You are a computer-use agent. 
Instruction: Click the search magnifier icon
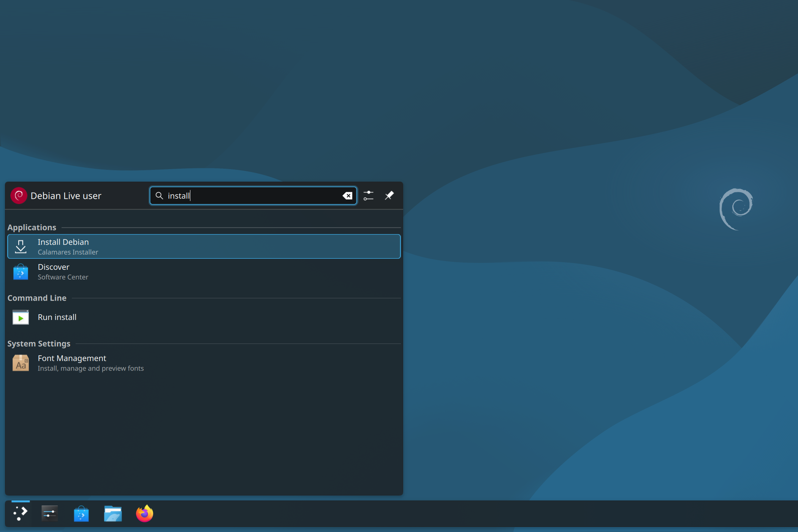(159, 196)
